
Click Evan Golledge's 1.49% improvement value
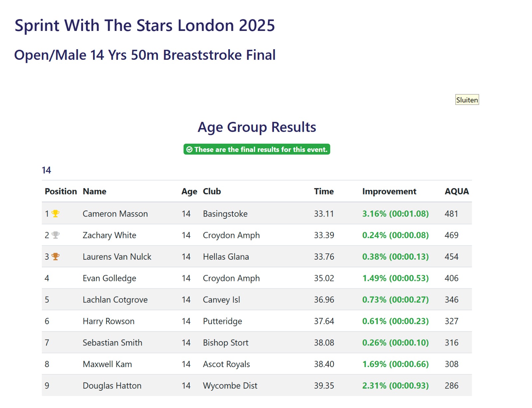(395, 278)
